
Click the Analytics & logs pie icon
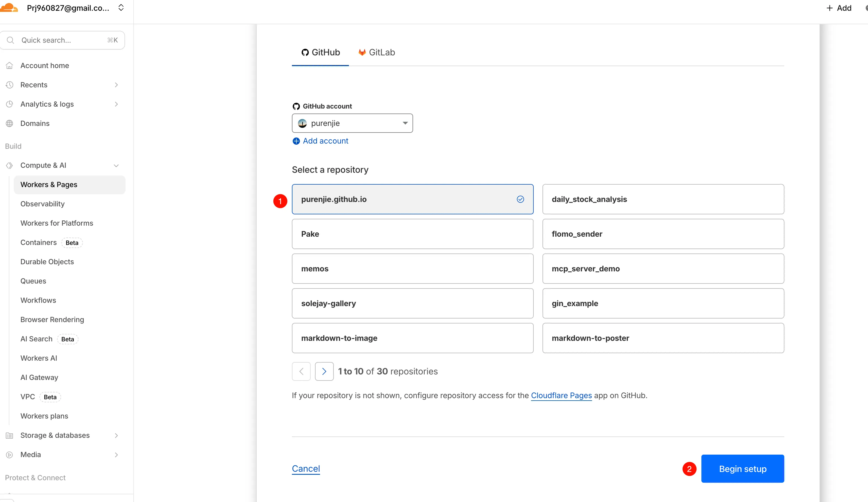[10, 104]
